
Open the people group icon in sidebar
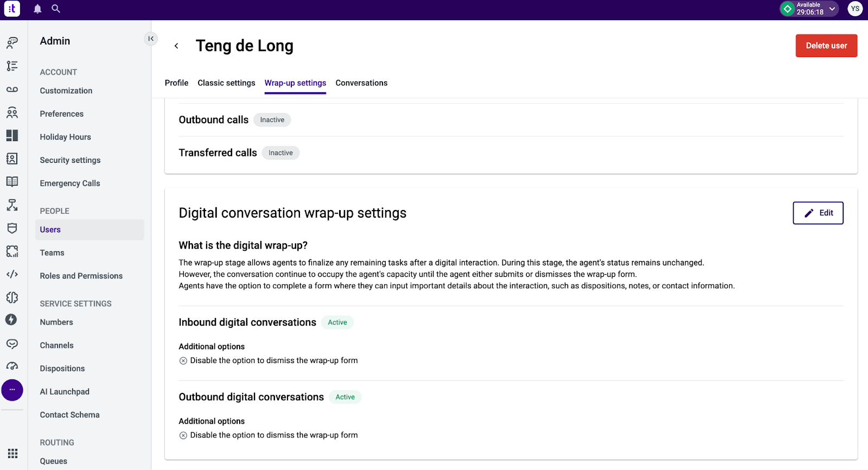pos(12,112)
